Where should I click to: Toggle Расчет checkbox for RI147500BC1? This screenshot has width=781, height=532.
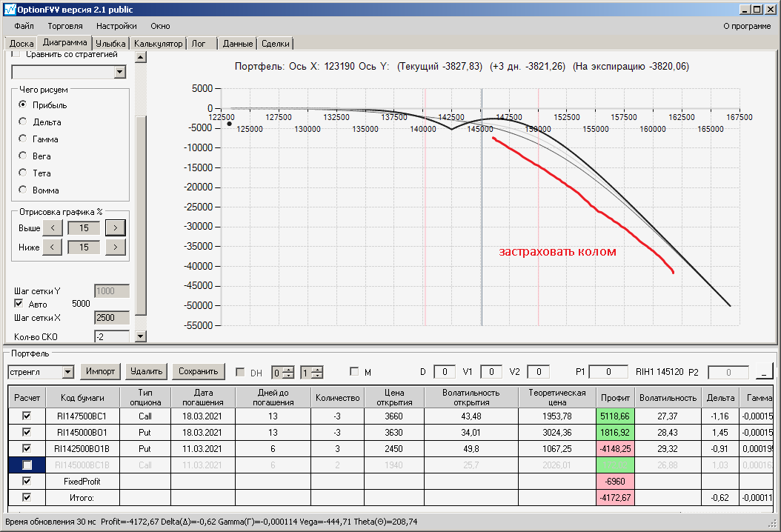pos(27,416)
